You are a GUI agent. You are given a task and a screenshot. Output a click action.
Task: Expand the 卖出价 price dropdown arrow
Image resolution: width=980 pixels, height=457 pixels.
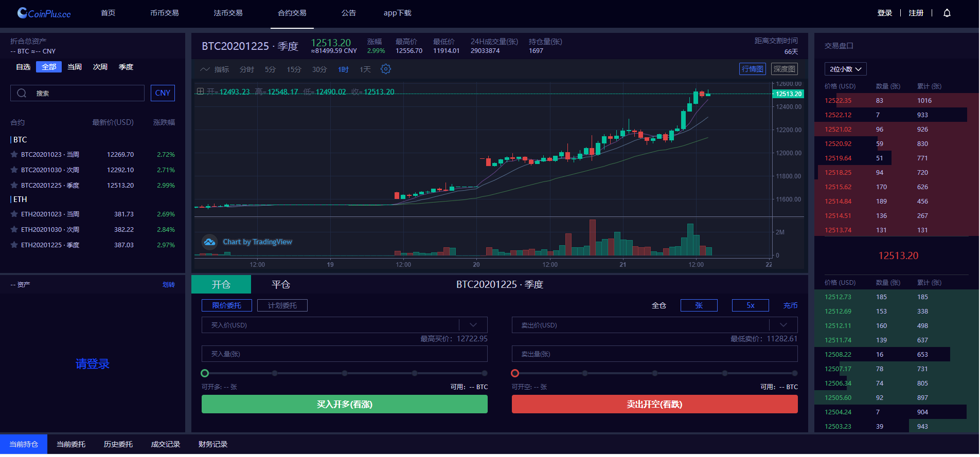(x=783, y=325)
